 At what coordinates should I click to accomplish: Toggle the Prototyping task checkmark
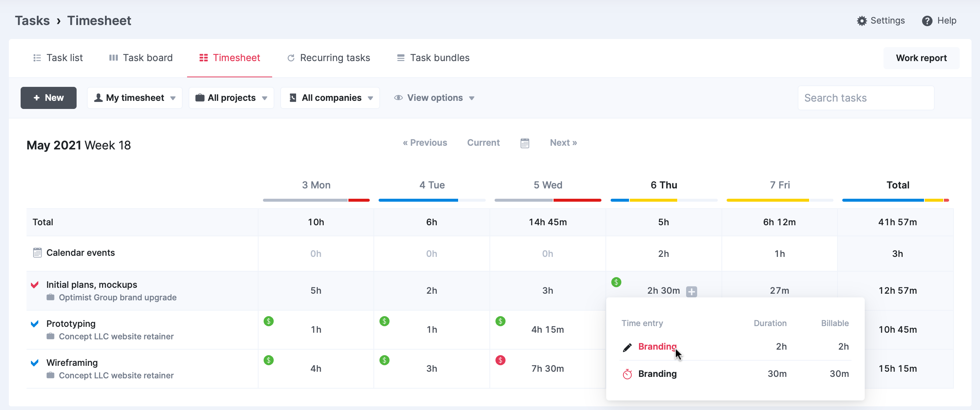[x=35, y=324]
